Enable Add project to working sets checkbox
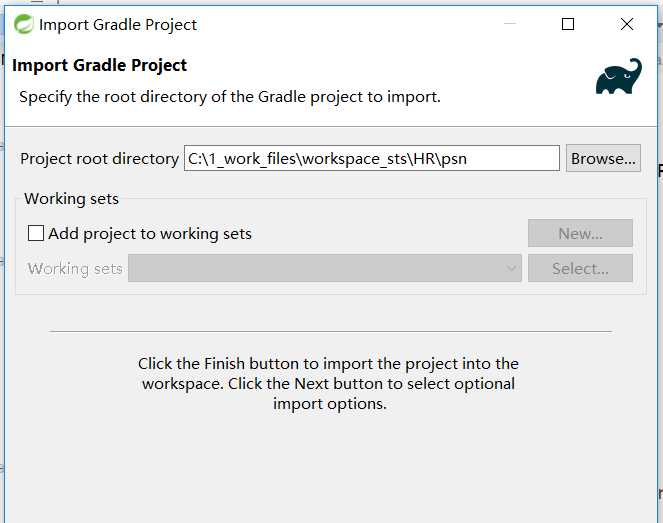The height and width of the screenshot is (523, 663). pos(36,233)
